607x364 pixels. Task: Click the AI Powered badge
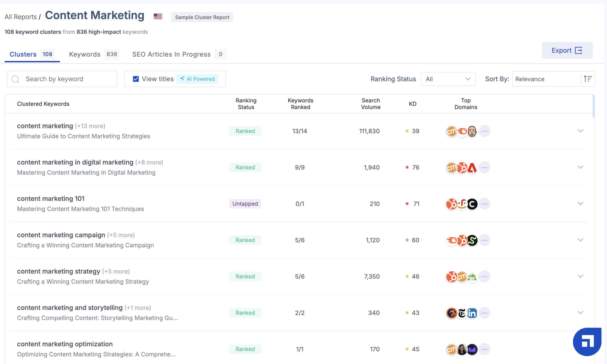(197, 79)
